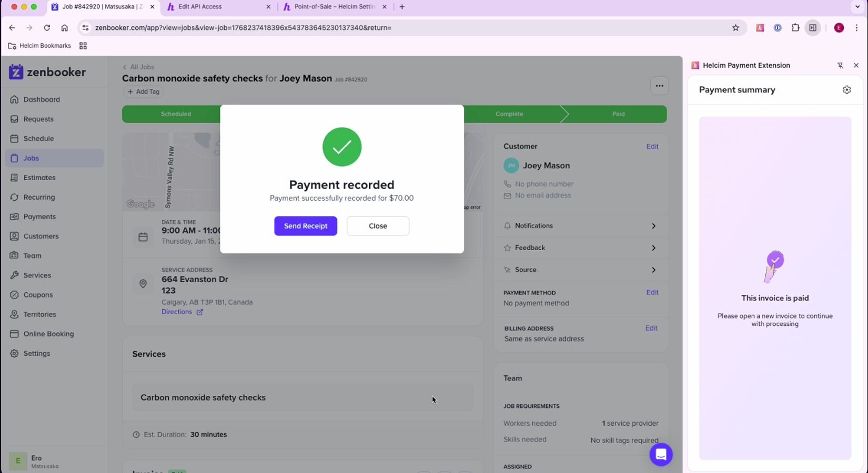
Task: Open Directions link for service address
Action: click(177, 312)
